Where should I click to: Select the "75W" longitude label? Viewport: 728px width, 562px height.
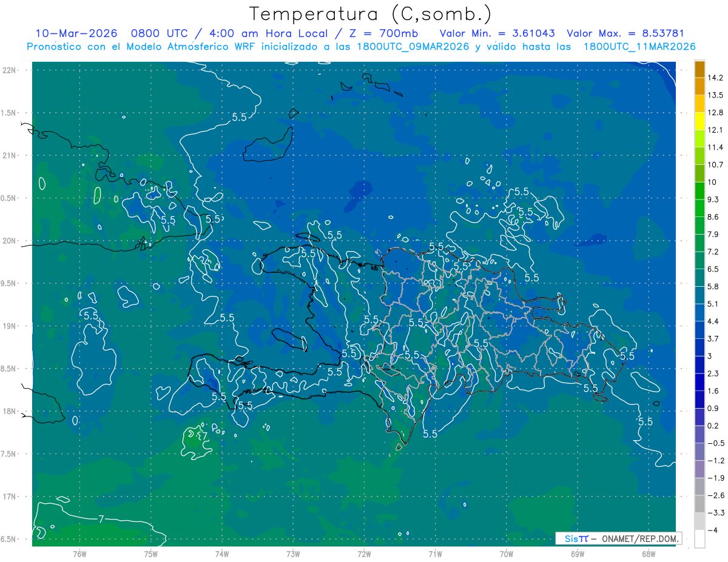point(151,554)
